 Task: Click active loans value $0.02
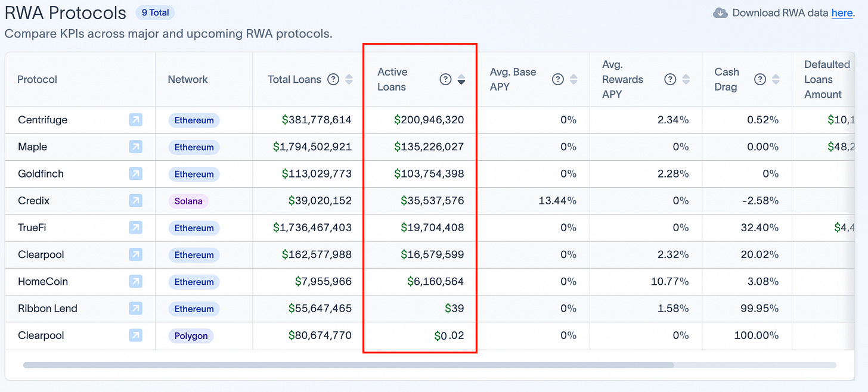449,335
